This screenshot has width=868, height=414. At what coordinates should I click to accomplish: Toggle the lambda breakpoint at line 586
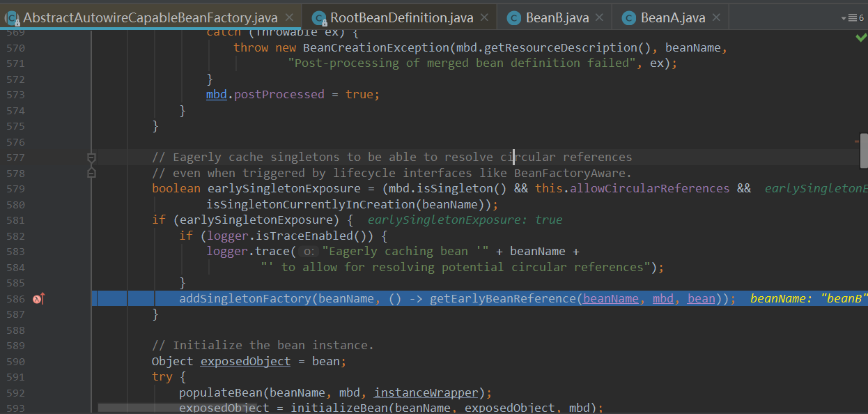tap(39, 299)
